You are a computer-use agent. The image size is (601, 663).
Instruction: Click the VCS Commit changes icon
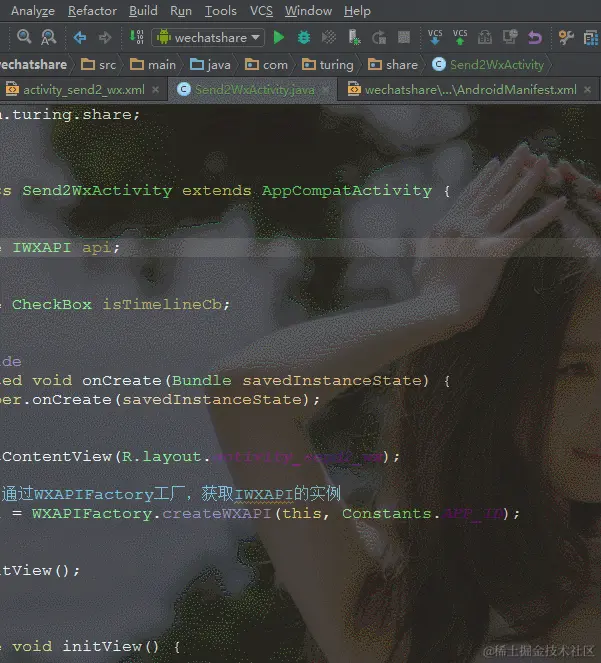(x=460, y=37)
